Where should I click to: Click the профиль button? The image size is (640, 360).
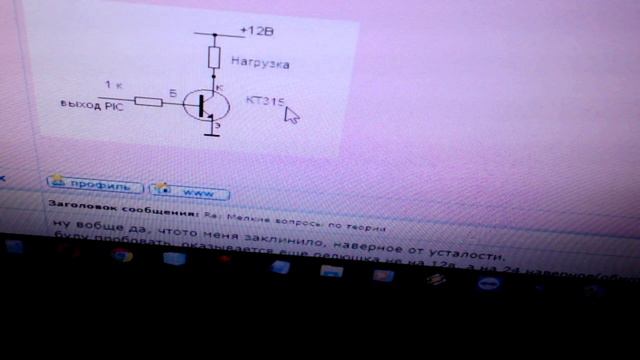(95, 185)
